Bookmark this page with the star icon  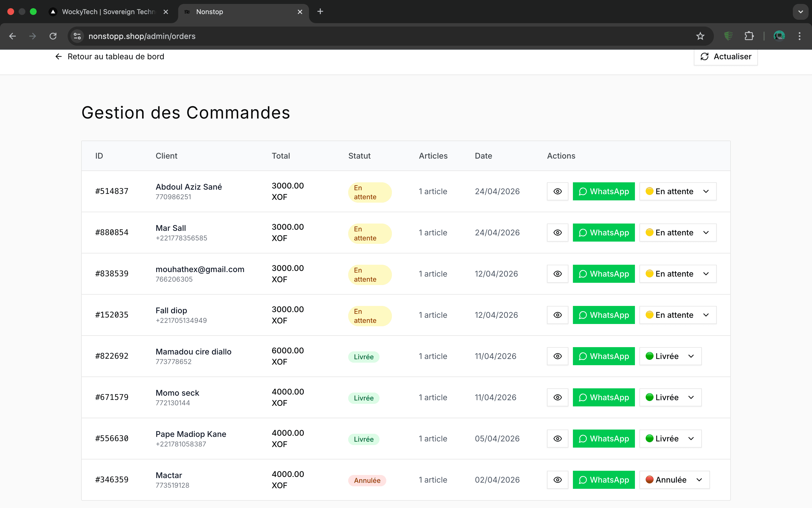coord(700,36)
